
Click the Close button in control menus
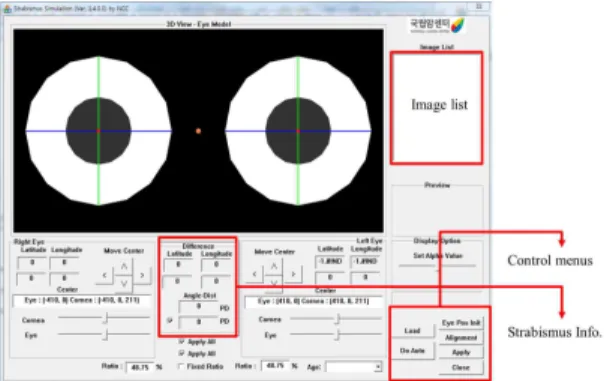tap(461, 368)
